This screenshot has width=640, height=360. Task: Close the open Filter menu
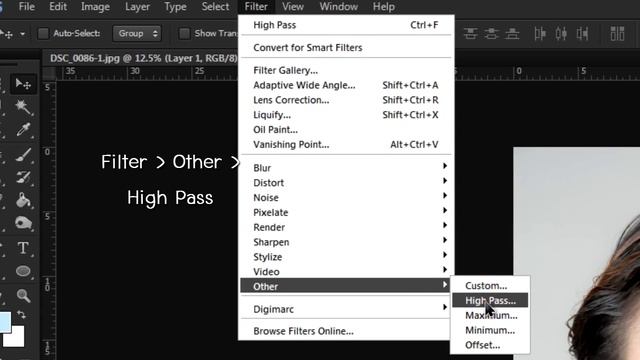click(x=256, y=7)
